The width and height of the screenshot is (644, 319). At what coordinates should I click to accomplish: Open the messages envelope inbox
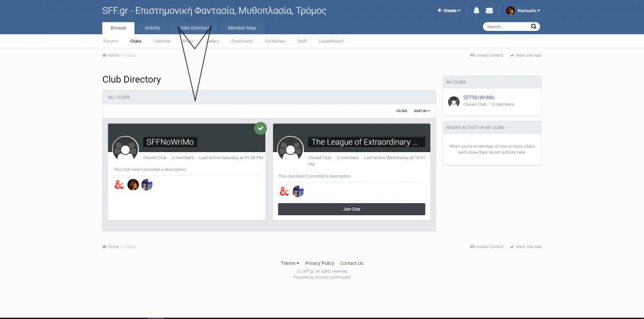489,11
